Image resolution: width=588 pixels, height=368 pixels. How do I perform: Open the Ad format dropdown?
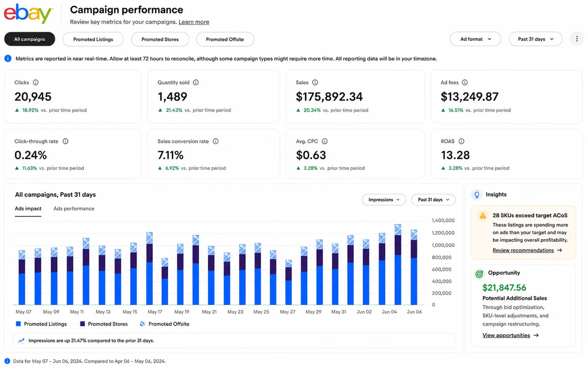coord(475,39)
